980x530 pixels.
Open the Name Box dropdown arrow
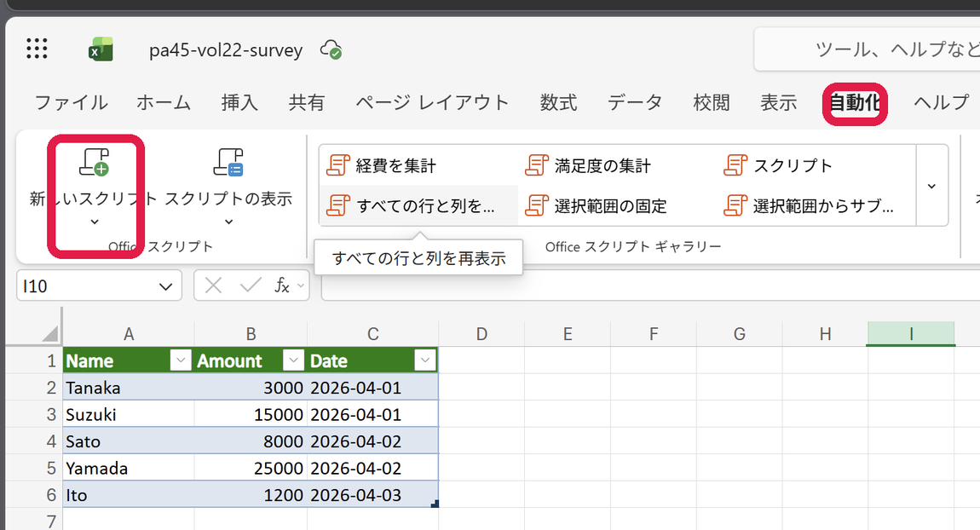click(165, 286)
